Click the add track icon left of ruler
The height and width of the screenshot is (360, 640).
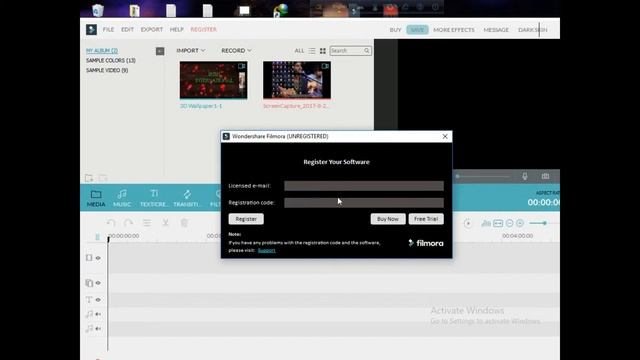click(x=97, y=237)
